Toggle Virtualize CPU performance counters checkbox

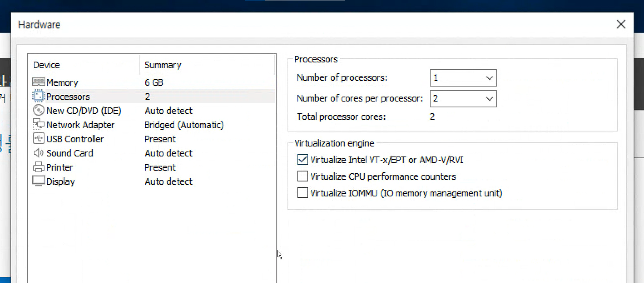303,176
